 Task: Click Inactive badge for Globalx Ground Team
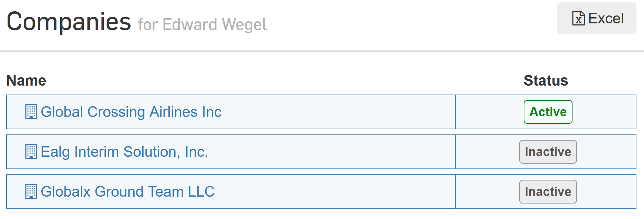point(548,192)
